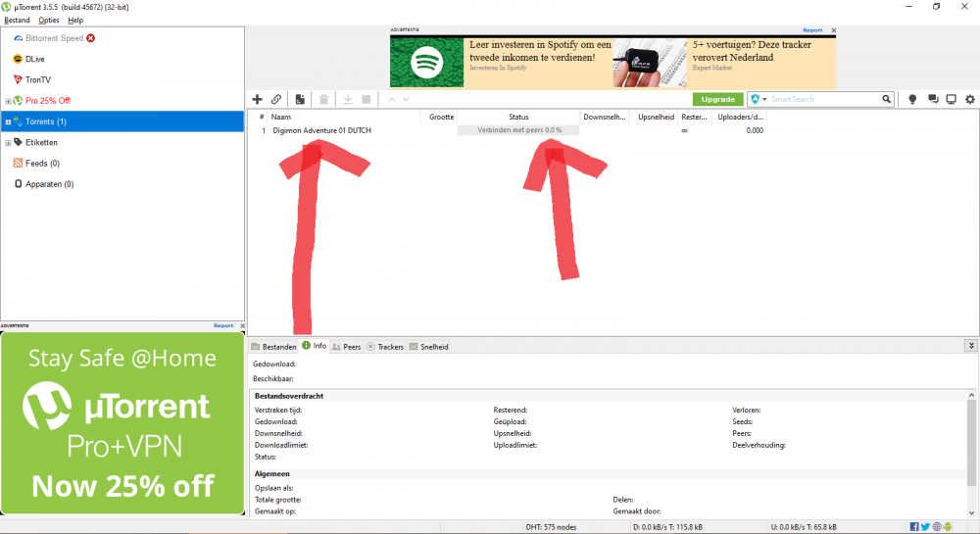Collapse the detail pane with chevron button
The width and height of the screenshot is (980, 534).
click(x=970, y=346)
